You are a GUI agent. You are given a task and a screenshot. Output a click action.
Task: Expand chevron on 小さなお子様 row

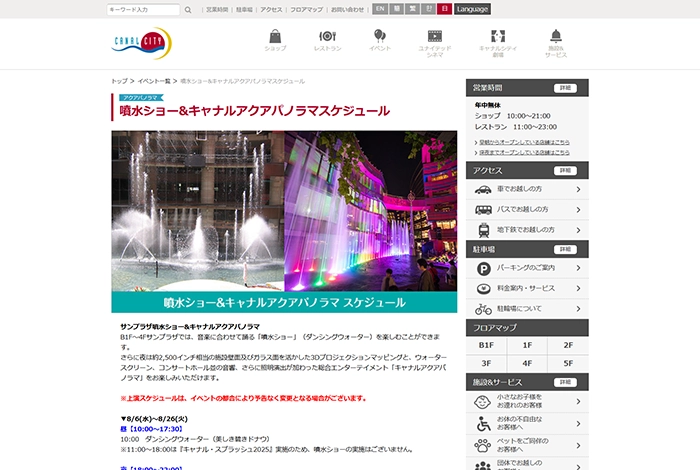[579, 402]
